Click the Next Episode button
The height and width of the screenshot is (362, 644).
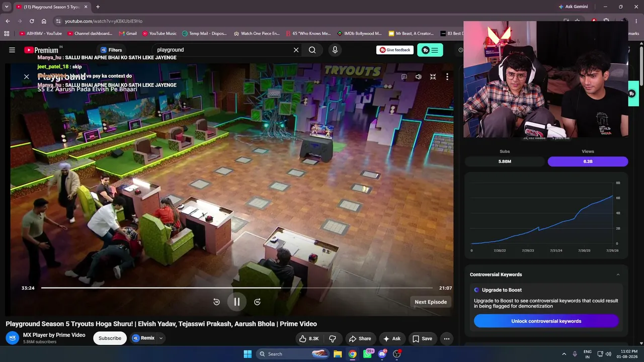coord(431,302)
